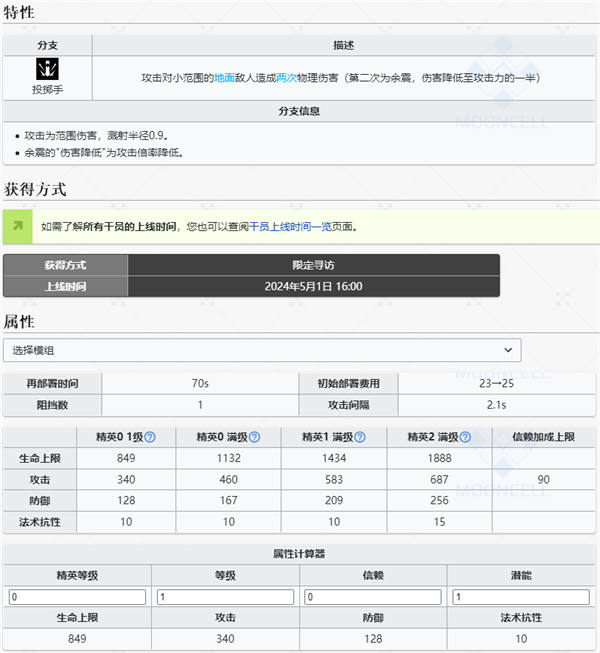Click the 获得方式 section heading
This screenshot has height=653, width=600.
tap(36, 189)
